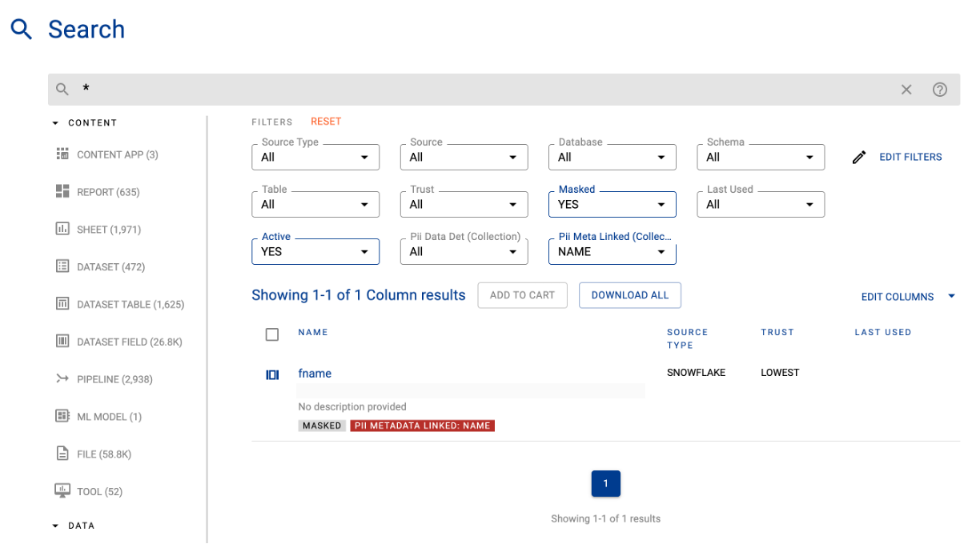Click the Report icon in the sidebar
This screenshot has width=980, height=544.
point(62,191)
